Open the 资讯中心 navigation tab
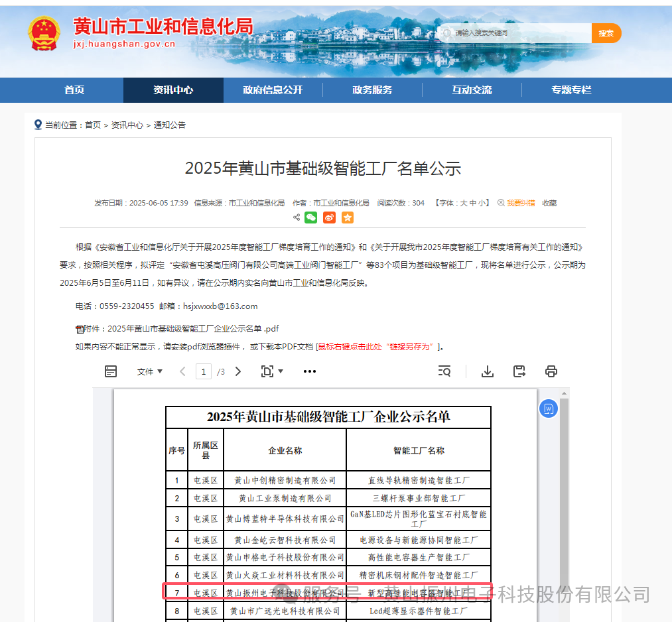 click(x=173, y=90)
